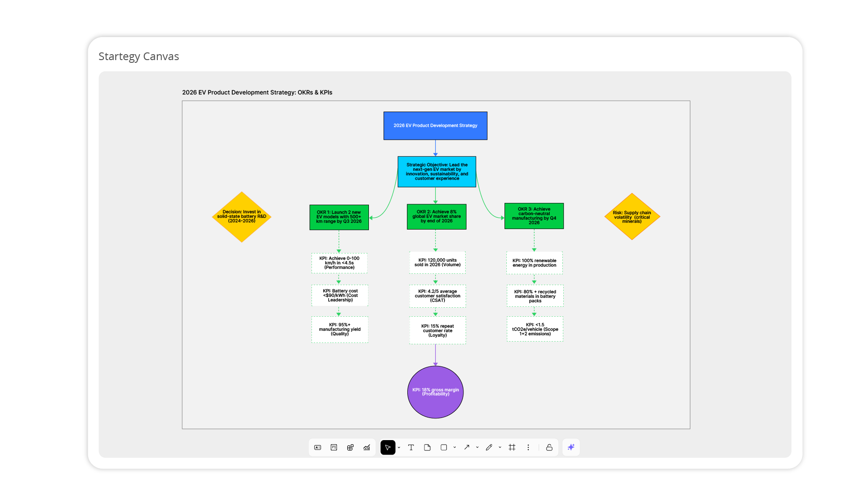Click the purple 18% gross margin circle
868x488 pixels.
435,392
